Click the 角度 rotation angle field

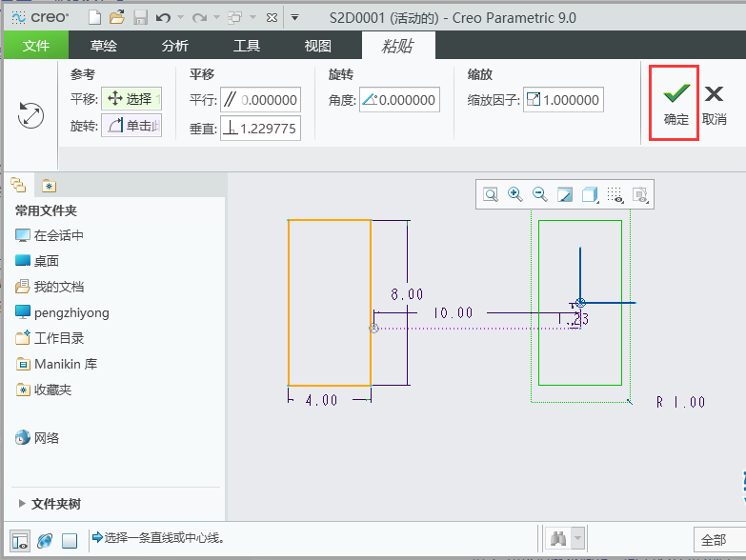[x=399, y=100]
